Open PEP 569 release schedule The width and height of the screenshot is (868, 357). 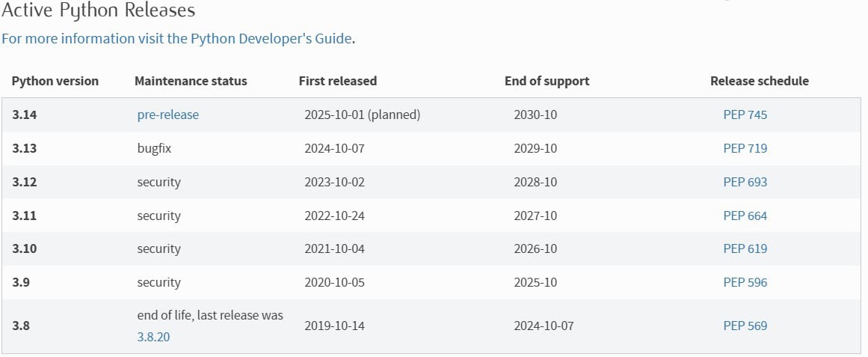745,326
